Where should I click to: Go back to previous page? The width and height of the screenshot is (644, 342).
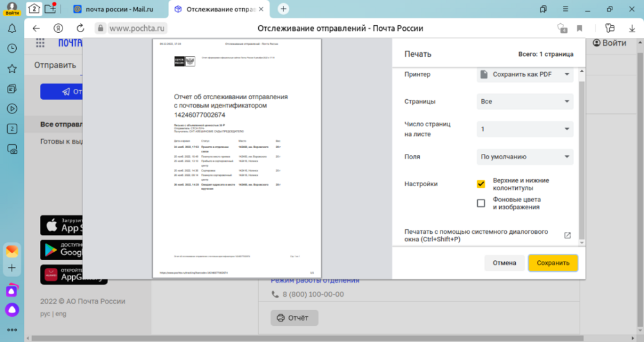click(x=36, y=28)
